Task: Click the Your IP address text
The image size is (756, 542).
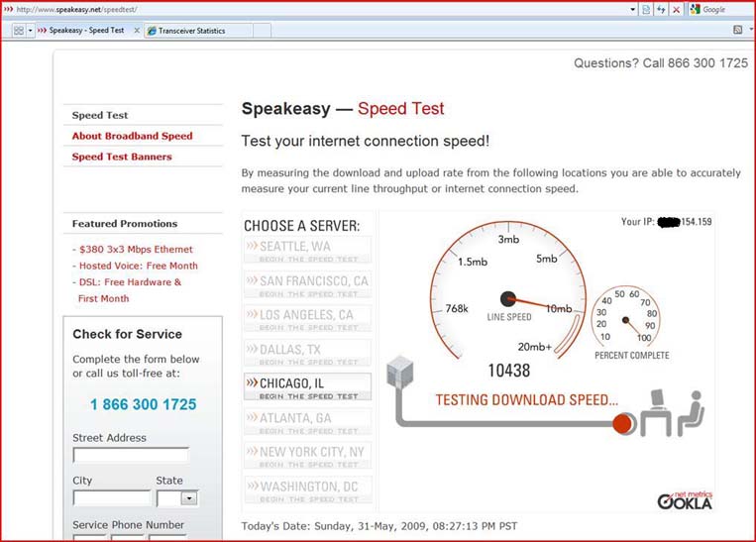Action: (666, 222)
